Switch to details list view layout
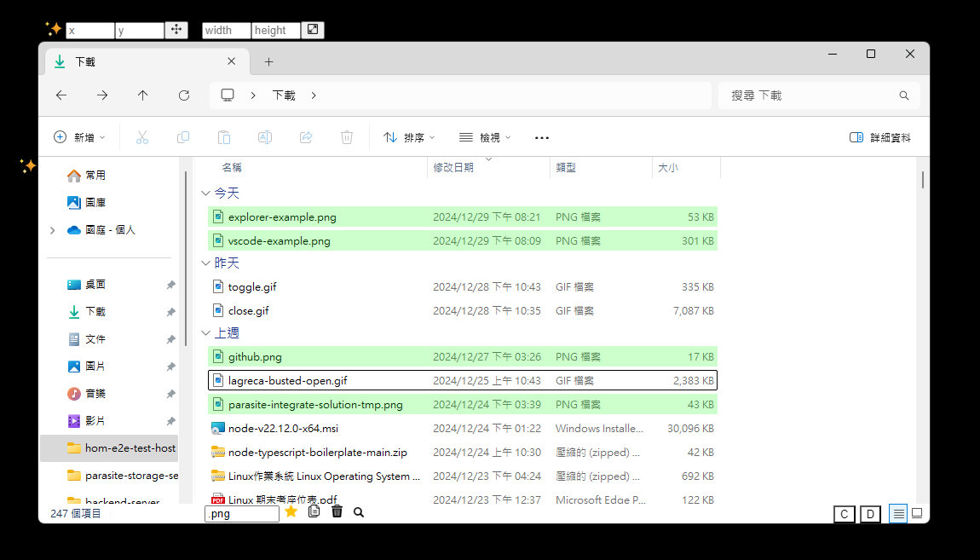 click(x=897, y=513)
